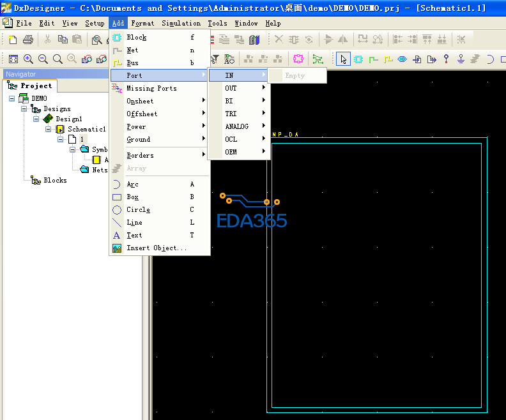
Task: Open the Tools menu
Action: pyautogui.click(x=217, y=23)
